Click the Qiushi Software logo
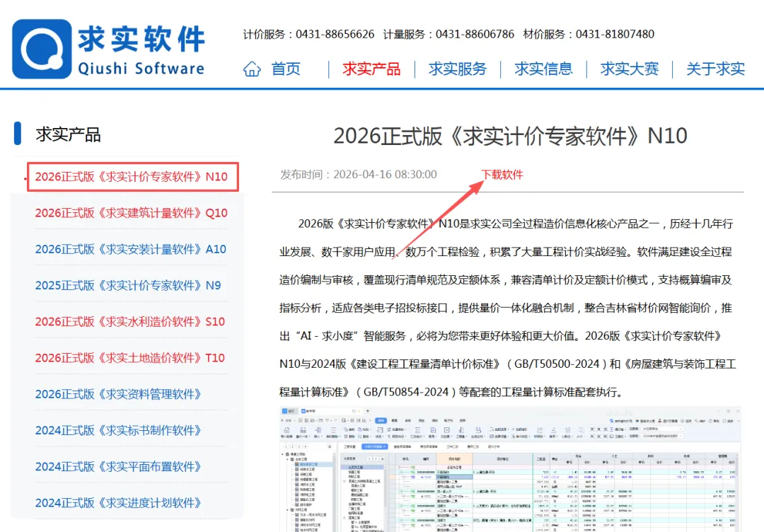Image resolution: width=764 pixels, height=532 pixels. point(109,49)
